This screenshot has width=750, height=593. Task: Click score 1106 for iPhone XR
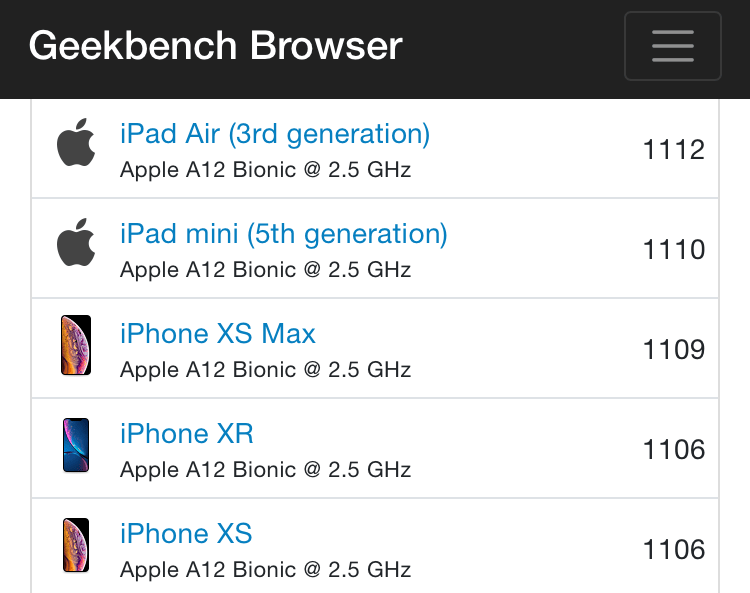click(673, 449)
